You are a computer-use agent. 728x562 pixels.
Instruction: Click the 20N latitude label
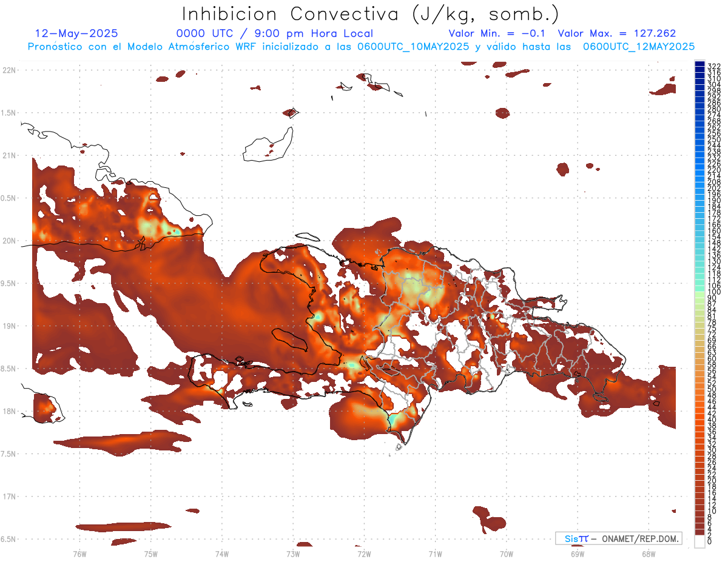(10, 241)
